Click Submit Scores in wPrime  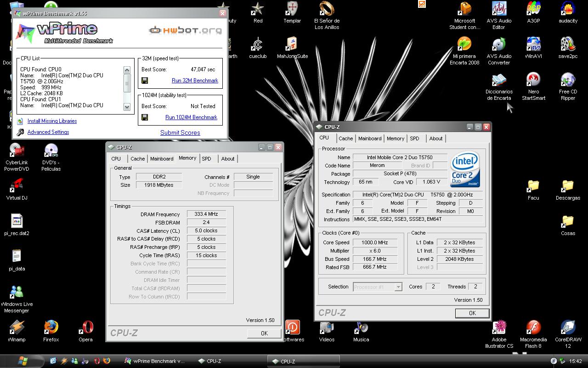[180, 132]
